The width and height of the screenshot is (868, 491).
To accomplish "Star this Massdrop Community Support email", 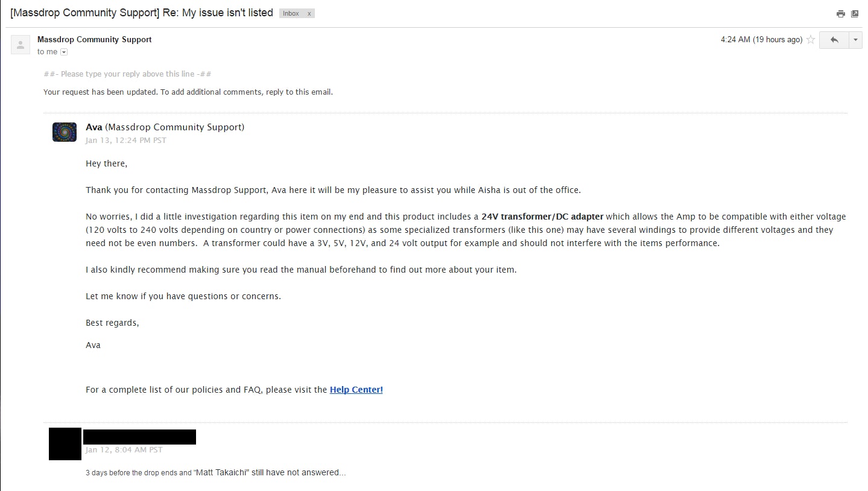I will (x=811, y=40).
